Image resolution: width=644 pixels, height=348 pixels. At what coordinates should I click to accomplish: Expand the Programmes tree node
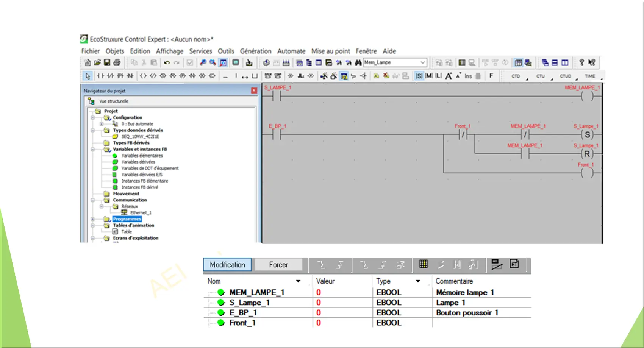point(93,219)
